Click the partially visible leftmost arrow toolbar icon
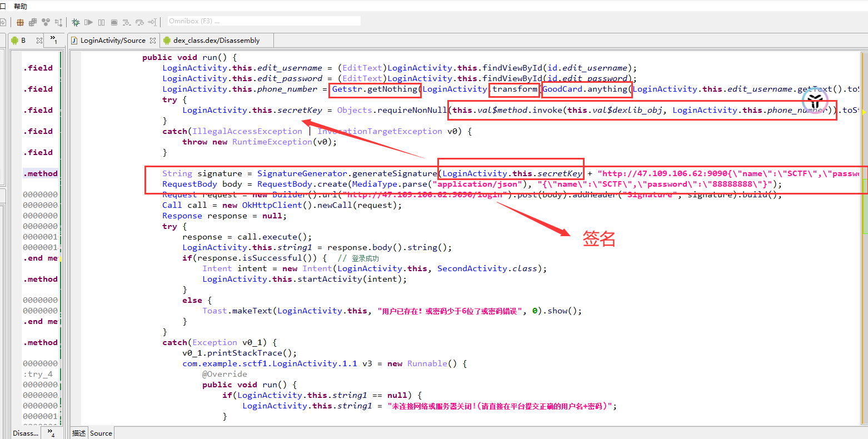 pyautogui.click(x=2, y=22)
